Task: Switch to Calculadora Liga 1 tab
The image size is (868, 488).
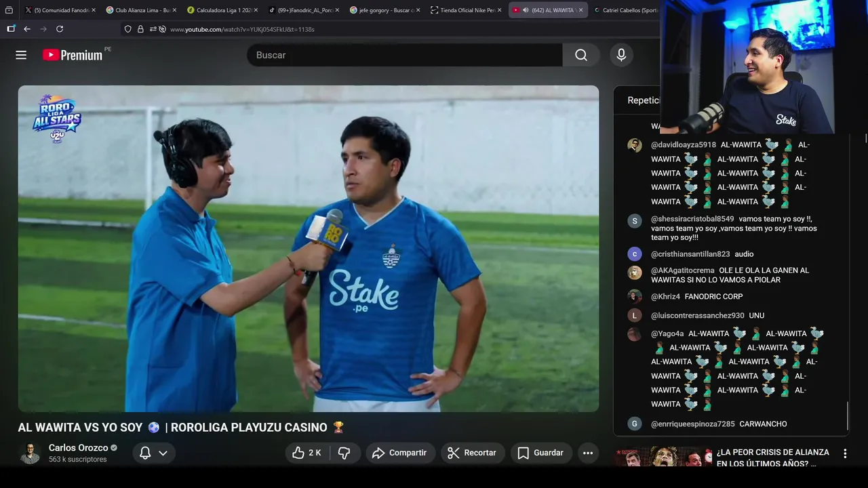Action: (x=222, y=10)
